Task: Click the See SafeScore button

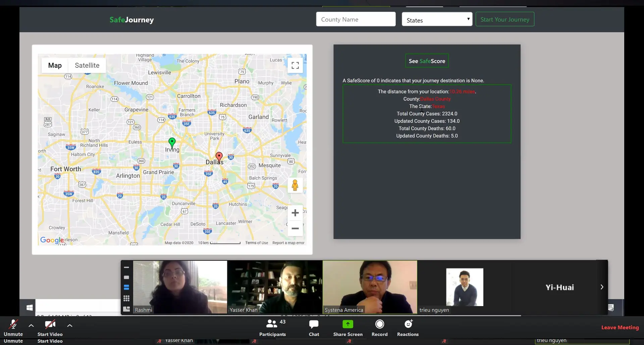Action: pyautogui.click(x=427, y=61)
